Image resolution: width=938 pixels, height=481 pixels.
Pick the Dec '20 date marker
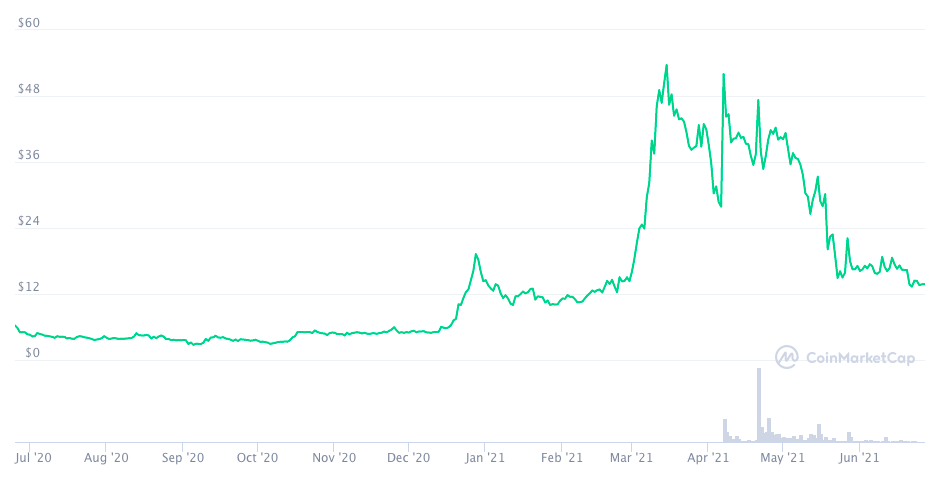[408, 458]
